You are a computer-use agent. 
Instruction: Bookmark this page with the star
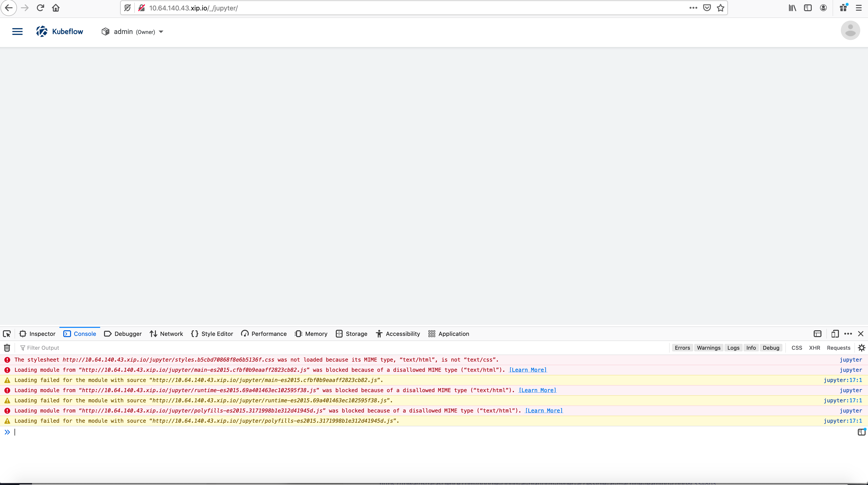(x=721, y=8)
